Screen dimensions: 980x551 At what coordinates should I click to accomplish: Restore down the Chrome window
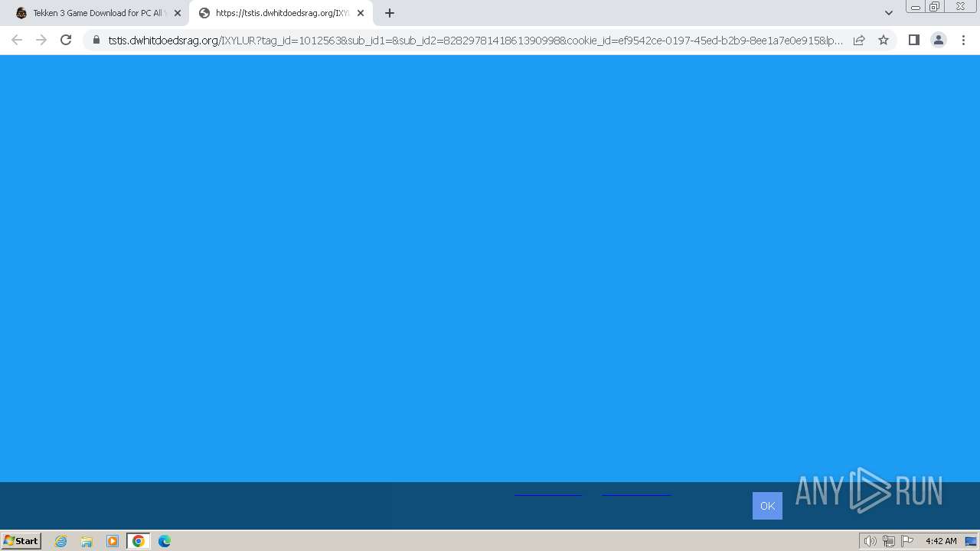click(x=935, y=6)
